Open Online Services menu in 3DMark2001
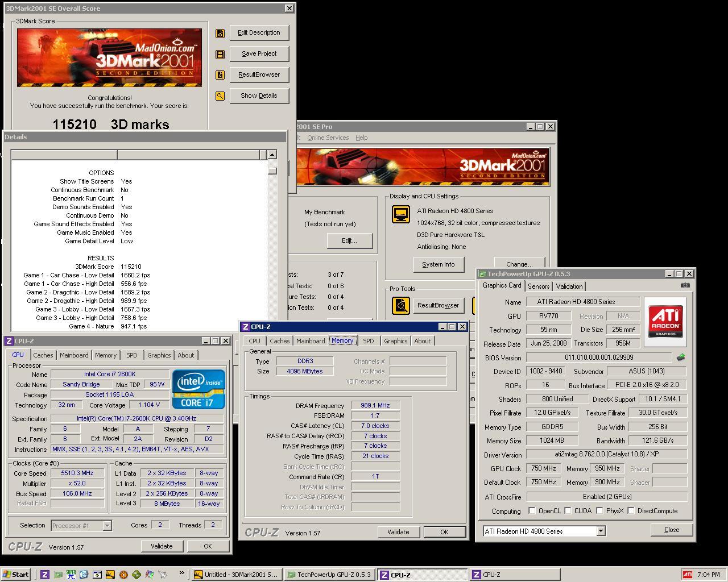Viewport: 728px width, 582px height. pos(328,138)
